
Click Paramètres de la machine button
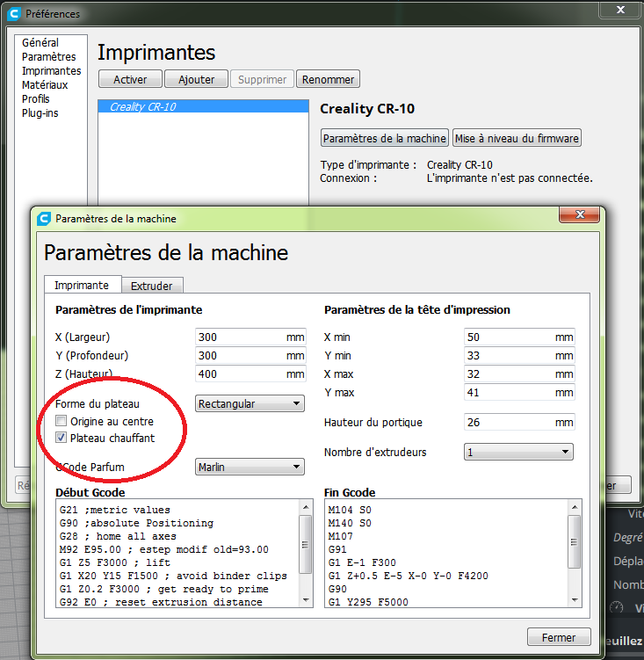[384, 138]
